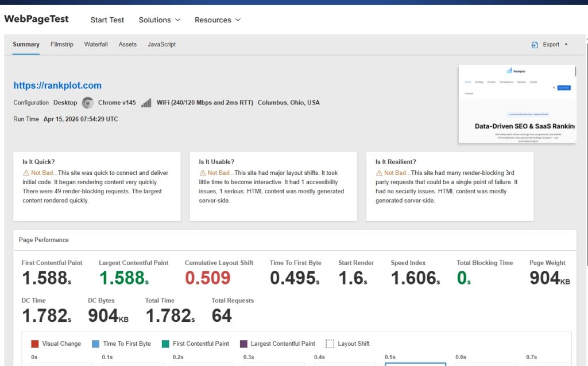Select the JavaScript tab
Screen dimensions: 588x366
click(x=161, y=44)
